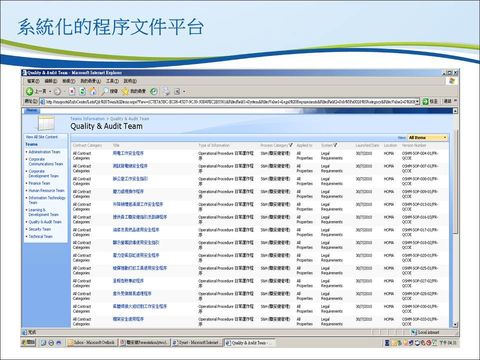Open the View All Site Content link
Image resolution: width=480 pixels, height=360 pixels.
click(x=42, y=137)
